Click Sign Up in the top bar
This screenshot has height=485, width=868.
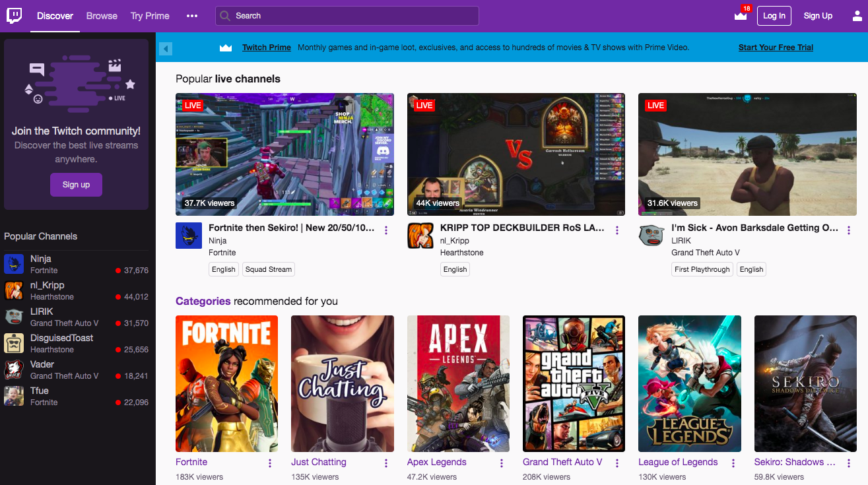point(818,16)
